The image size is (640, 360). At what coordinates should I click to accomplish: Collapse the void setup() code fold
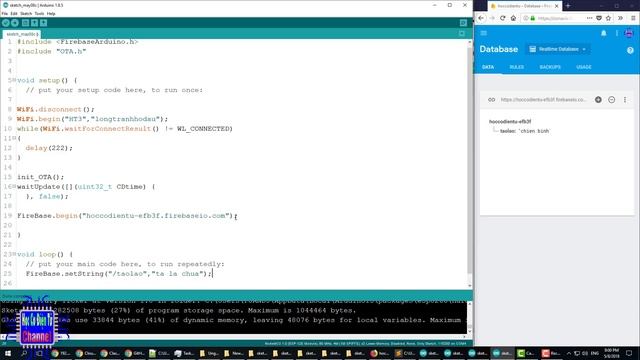14,80
